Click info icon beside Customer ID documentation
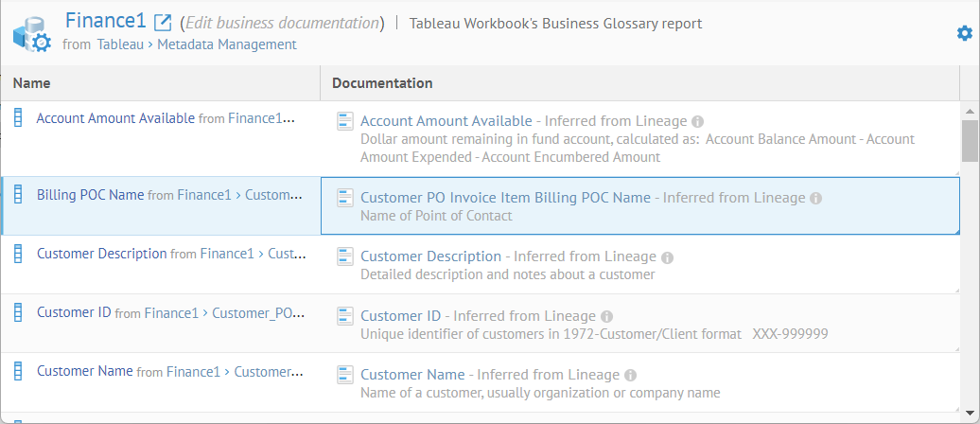The width and height of the screenshot is (980, 424). point(607,316)
